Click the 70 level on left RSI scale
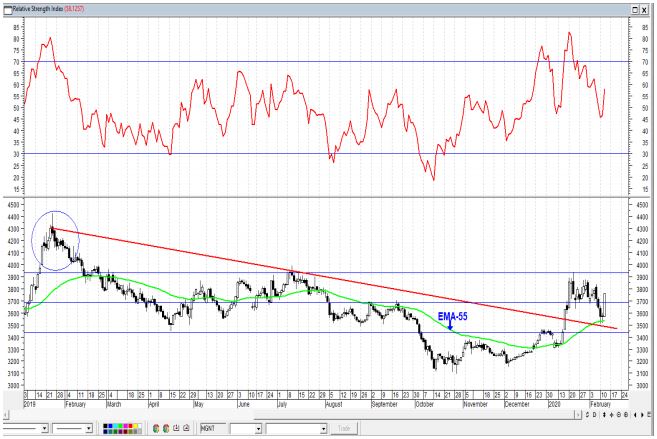The width and height of the screenshot is (657, 439). 16,62
